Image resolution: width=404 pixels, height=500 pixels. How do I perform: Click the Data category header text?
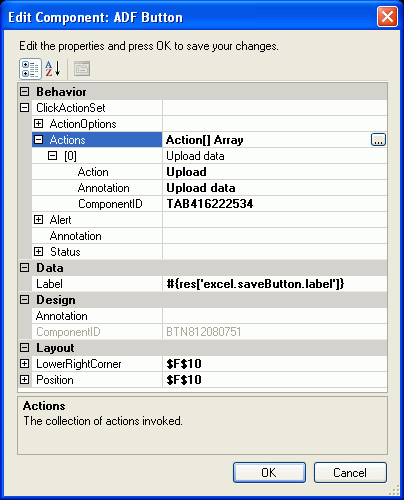click(50, 268)
